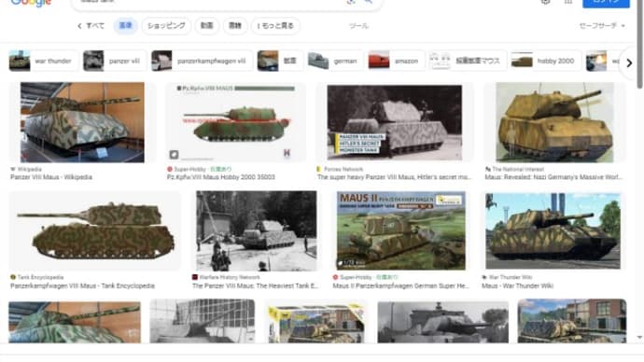Click the Tank Encyclopedia source label
The height and width of the screenshot is (362, 644).
pyautogui.click(x=37, y=277)
